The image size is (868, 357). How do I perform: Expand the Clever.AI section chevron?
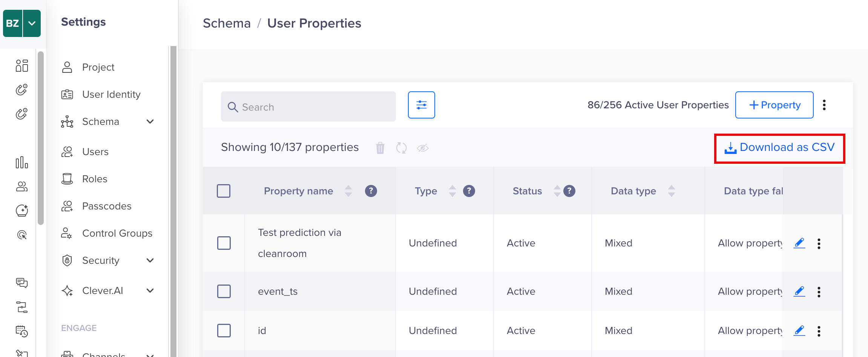pyautogui.click(x=150, y=291)
